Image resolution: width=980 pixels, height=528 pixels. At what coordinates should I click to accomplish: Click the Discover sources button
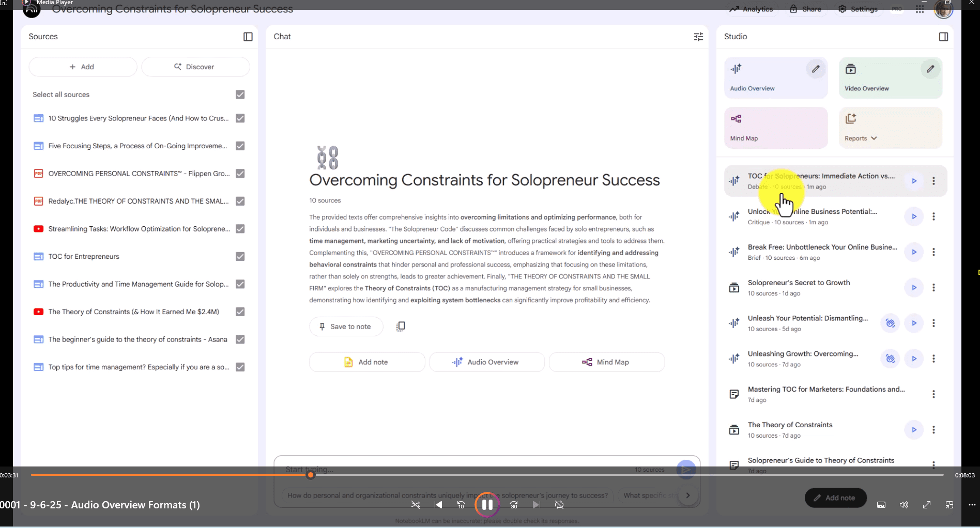(195, 67)
